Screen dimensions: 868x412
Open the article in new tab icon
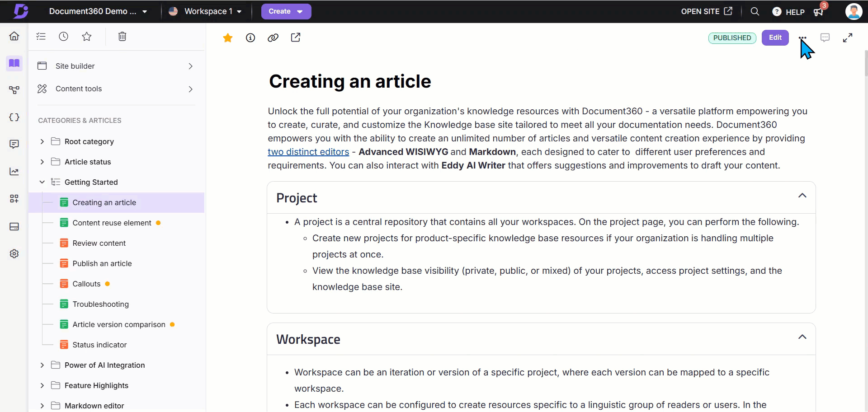[x=296, y=37]
